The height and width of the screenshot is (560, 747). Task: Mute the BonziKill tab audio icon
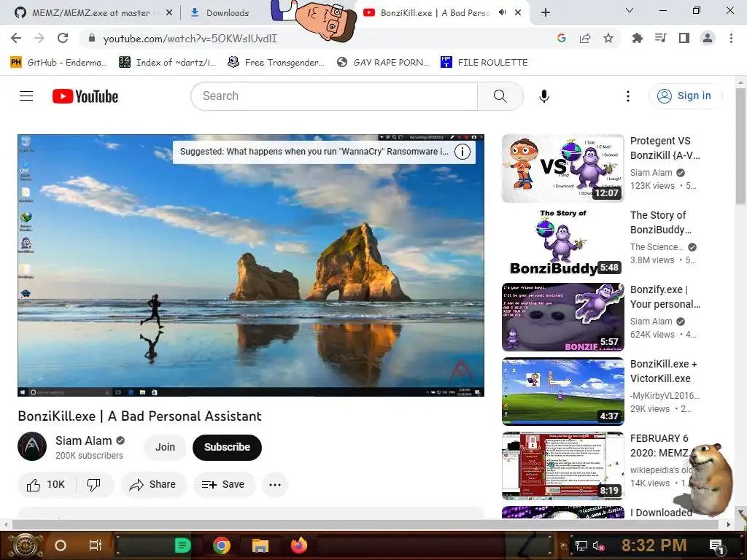pos(502,12)
